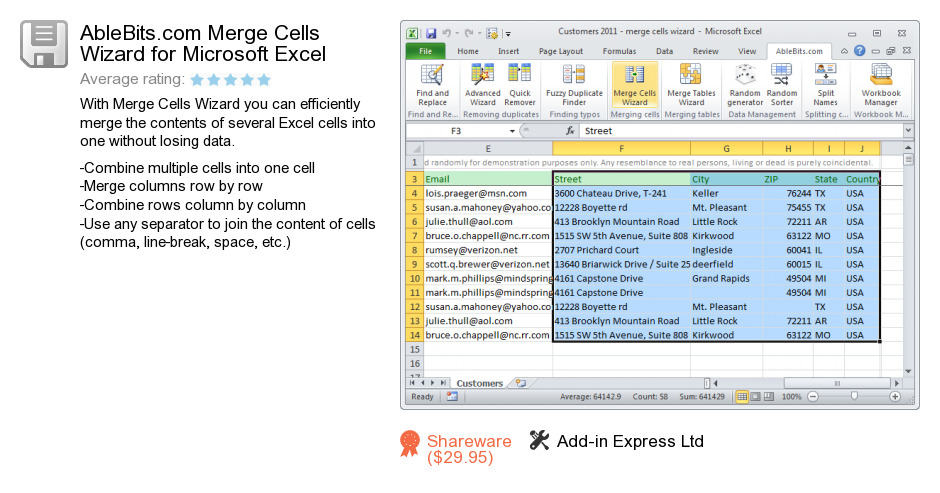Select the AbleBits.com ribbon tab
The width and height of the screenshot is (940, 493).
(799, 51)
